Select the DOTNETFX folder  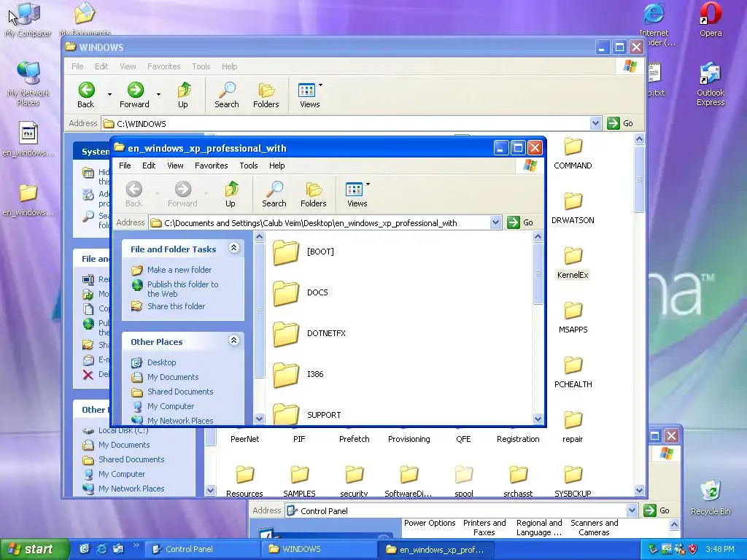[x=309, y=334]
